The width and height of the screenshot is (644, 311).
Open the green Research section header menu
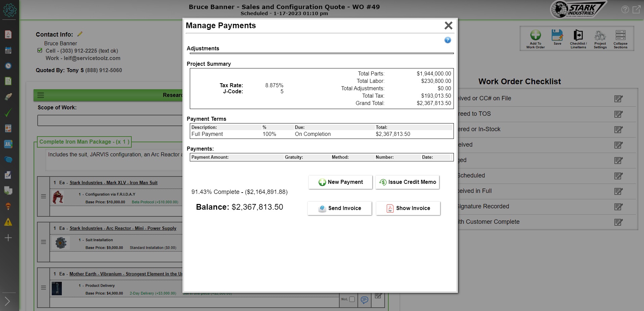tap(40, 95)
